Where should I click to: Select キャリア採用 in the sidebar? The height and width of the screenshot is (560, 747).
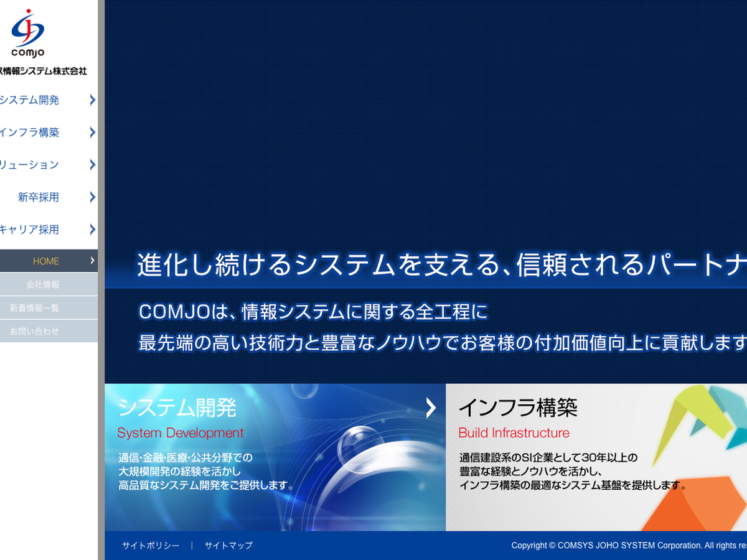click(30, 230)
